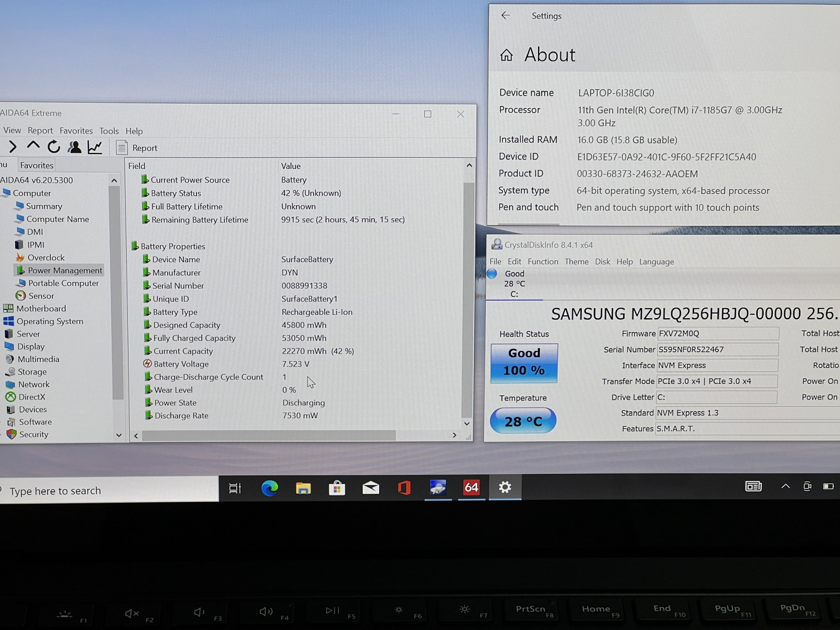This screenshot has width=840, height=630.
Task: Switch to the Favorites tab
Action: 37,165
